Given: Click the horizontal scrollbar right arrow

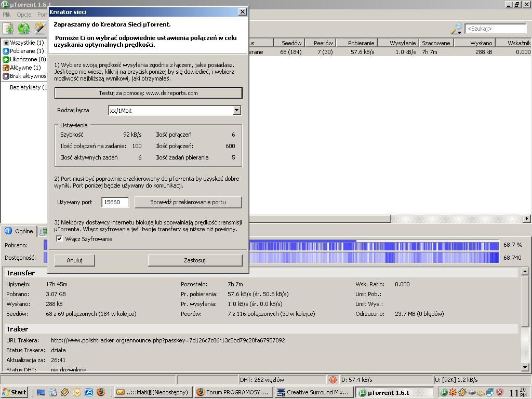Looking at the screenshot, I should tap(527, 219).
